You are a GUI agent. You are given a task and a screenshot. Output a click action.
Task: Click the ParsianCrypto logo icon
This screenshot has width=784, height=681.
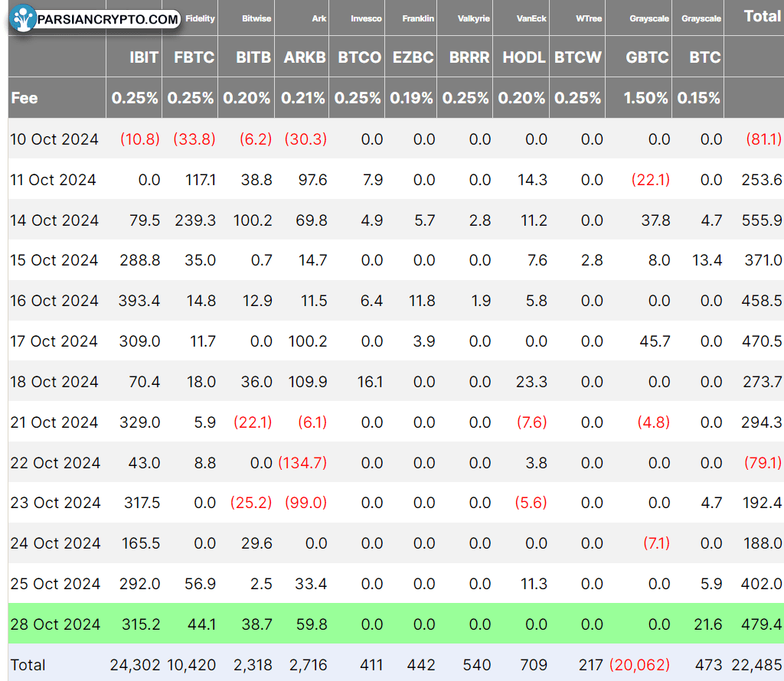click(22, 18)
